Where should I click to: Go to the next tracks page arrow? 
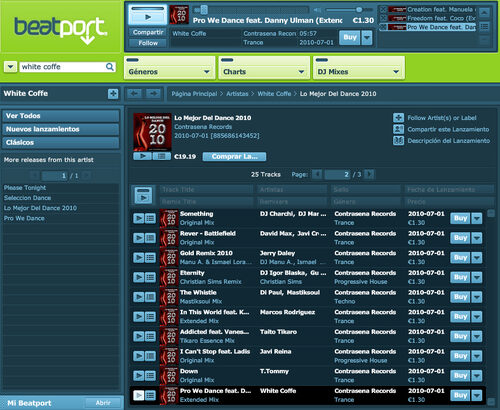pos(369,174)
